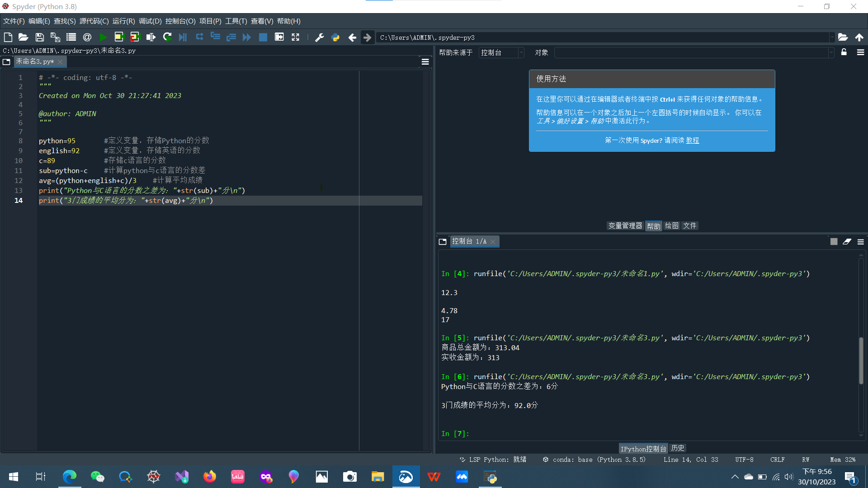Click the PYTHONPATH manager Python icon

(x=335, y=38)
